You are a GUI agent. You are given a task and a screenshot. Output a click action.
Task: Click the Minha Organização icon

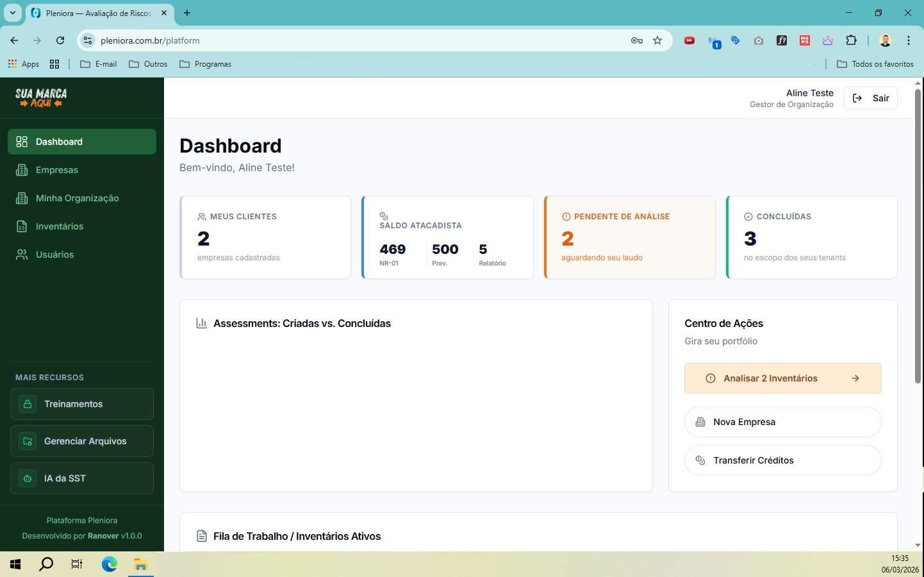21,198
